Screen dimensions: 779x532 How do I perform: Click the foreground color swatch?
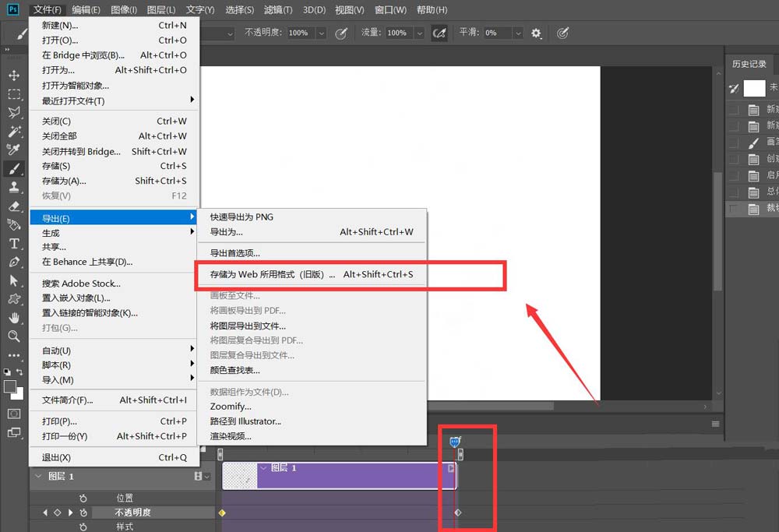(9, 386)
